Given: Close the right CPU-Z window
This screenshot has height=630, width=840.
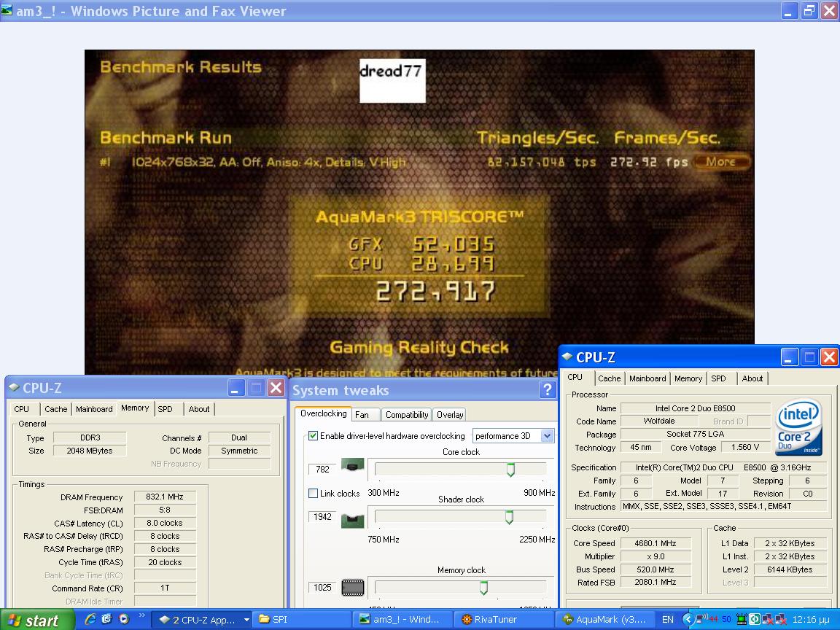Looking at the screenshot, I should pos(829,357).
